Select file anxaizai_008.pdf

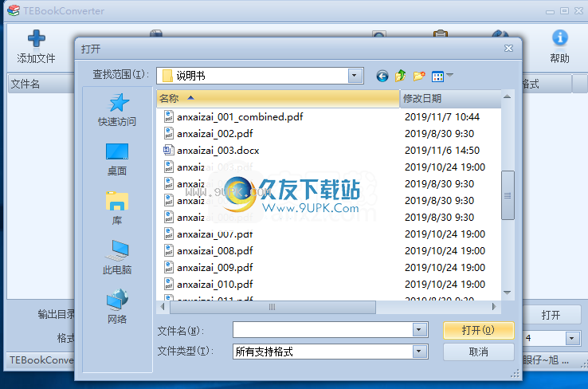pyautogui.click(x=215, y=250)
